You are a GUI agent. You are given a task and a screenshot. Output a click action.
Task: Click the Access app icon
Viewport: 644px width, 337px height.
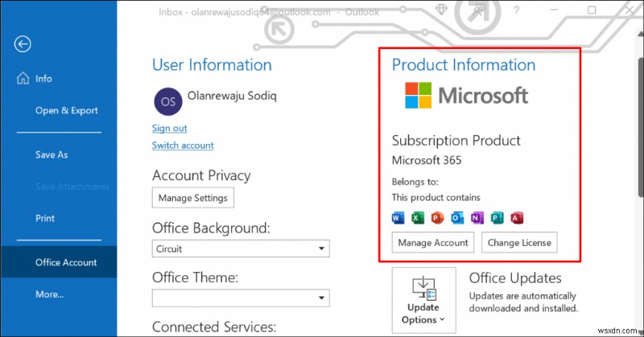(517, 218)
